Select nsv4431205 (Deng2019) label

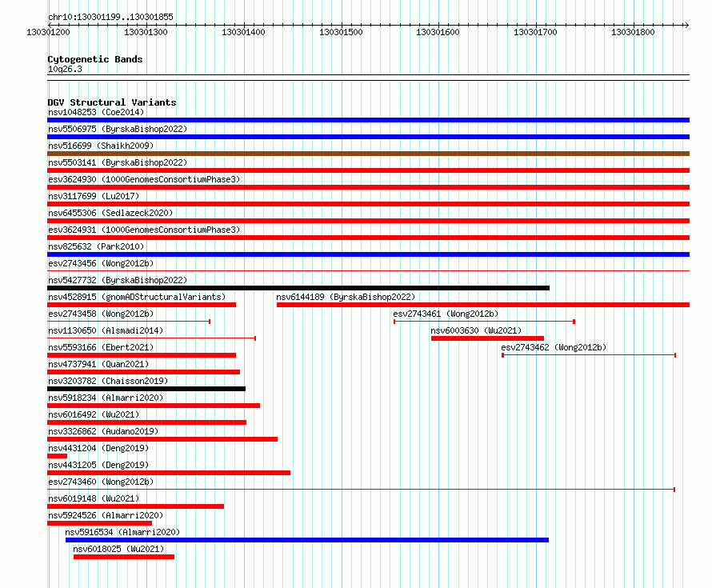(x=98, y=465)
